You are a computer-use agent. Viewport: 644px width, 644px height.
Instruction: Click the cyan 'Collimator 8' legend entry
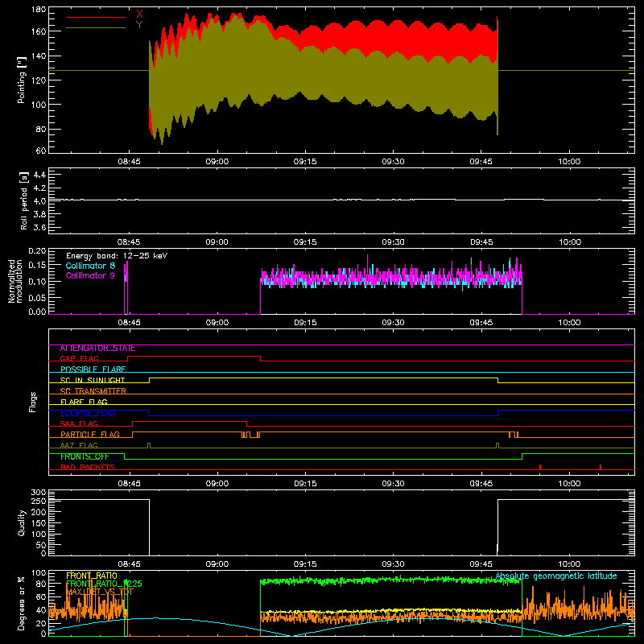pyautogui.click(x=90, y=266)
